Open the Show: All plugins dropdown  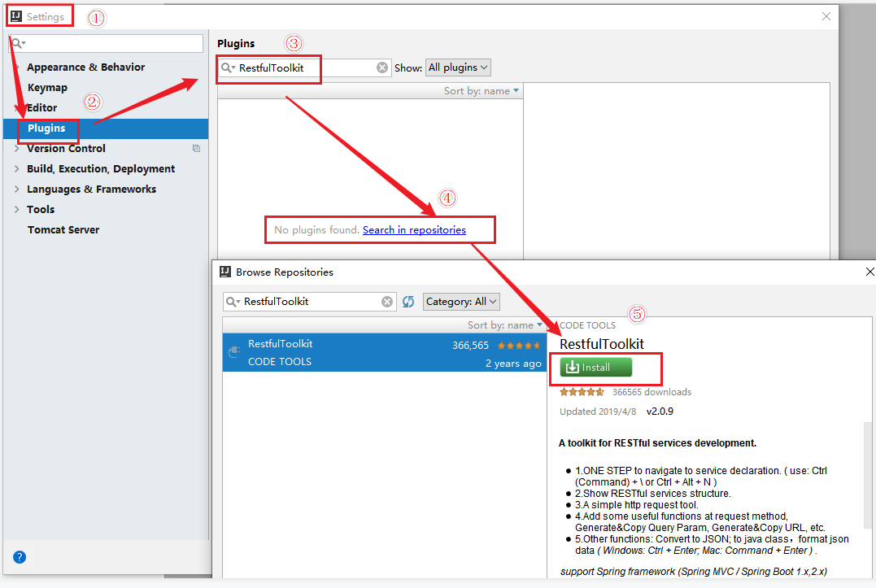click(x=458, y=68)
